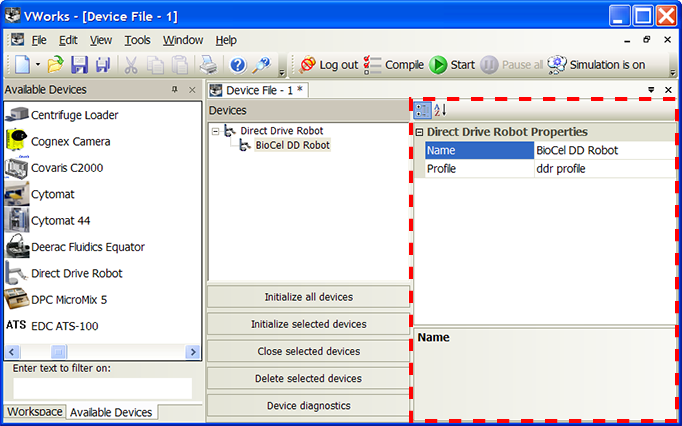Switch properties to categorized view
The image size is (682, 426).
click(422, 110)
